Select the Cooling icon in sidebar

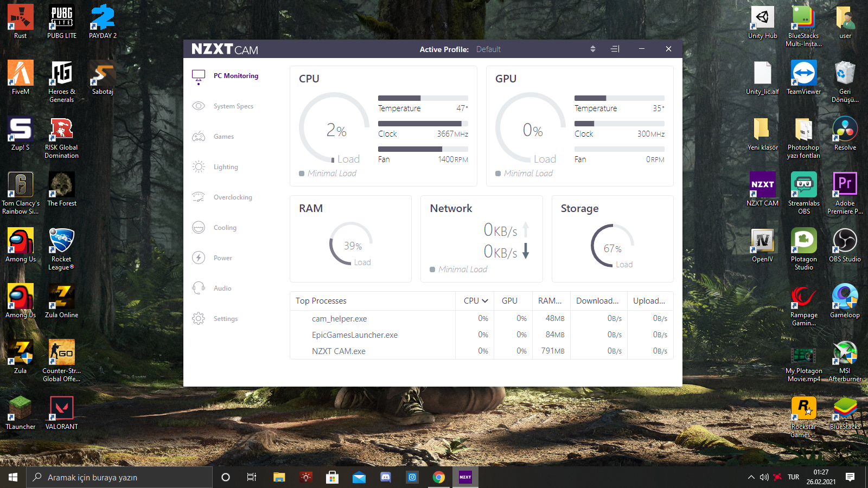point(199,227)
